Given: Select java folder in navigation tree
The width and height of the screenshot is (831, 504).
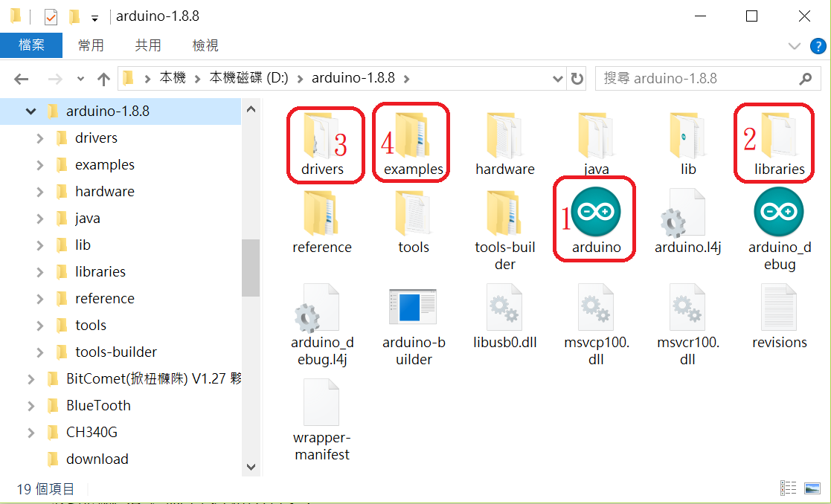Looking at the screenshot, I should pos(88,219).
